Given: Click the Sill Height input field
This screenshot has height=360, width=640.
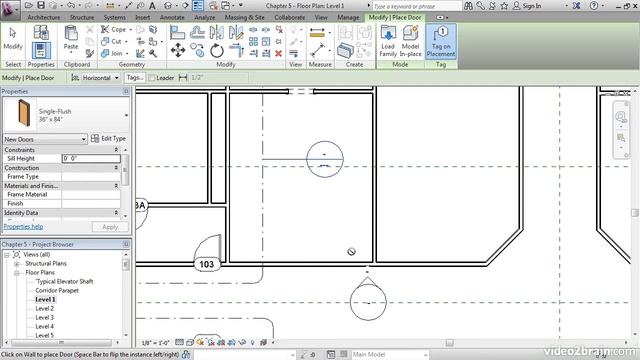Looking at the screenshot, I should [x=91, y=158].
